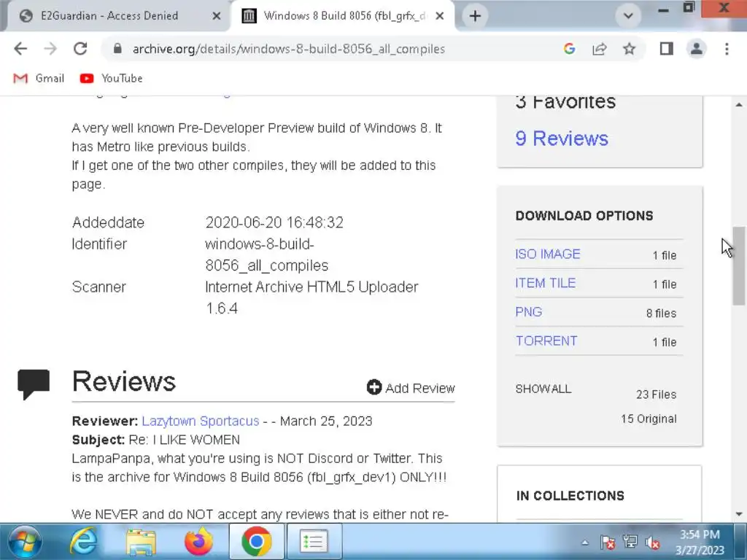Expand the tab search dropdown arrow
This screenshot has width=747, height=560.
point(628,16)
